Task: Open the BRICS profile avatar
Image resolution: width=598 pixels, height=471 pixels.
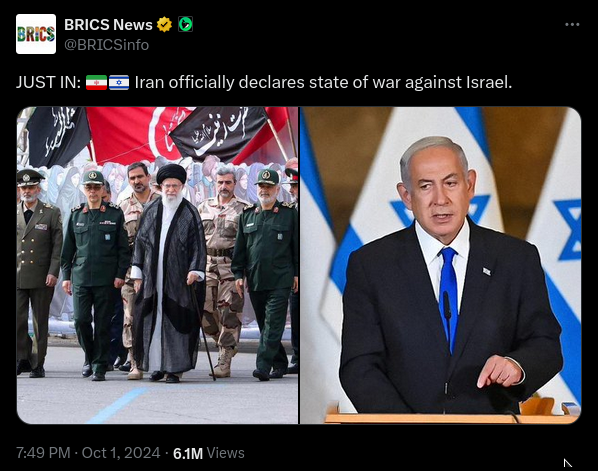Action: click(x=36, y=34)
